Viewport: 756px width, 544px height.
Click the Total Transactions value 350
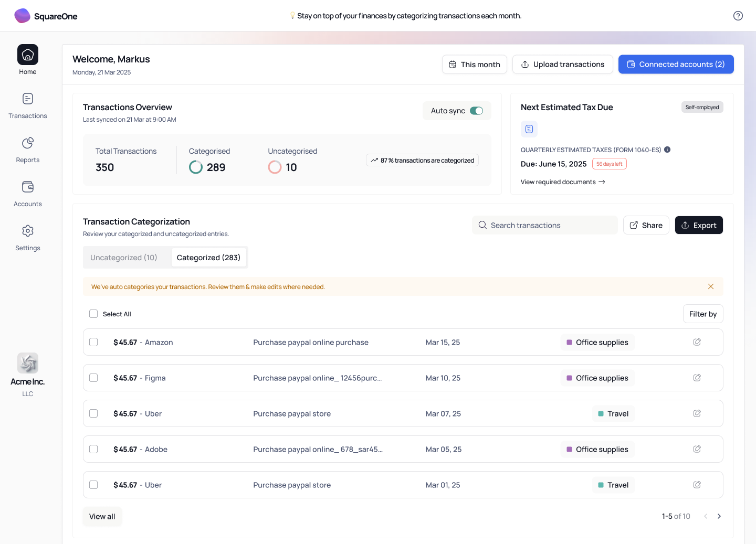(x=105, y=167)
